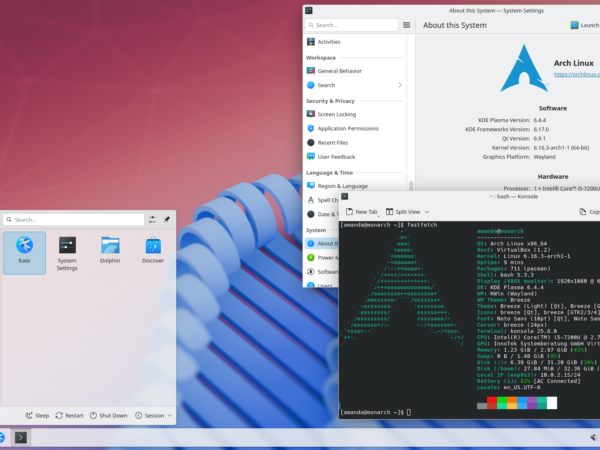Click the Kernel Version value text
This screenshot has height=450, width=600.
pyautogui.click(x=561, y=148)
